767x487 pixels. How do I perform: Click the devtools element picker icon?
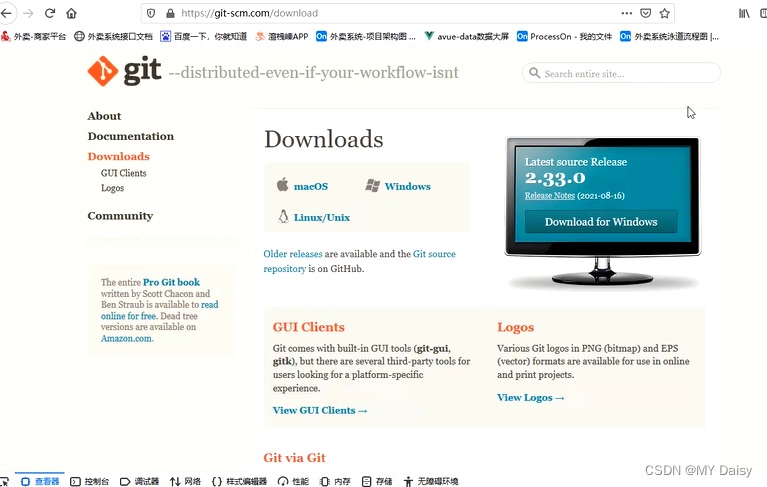click(x=4, y=481)
